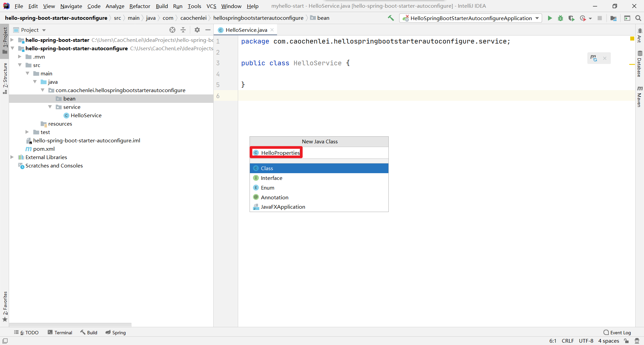Click the CRLF line separator indicator
Image resolution: width=644 pixels, height=345 pixels.
coord(568,341)
